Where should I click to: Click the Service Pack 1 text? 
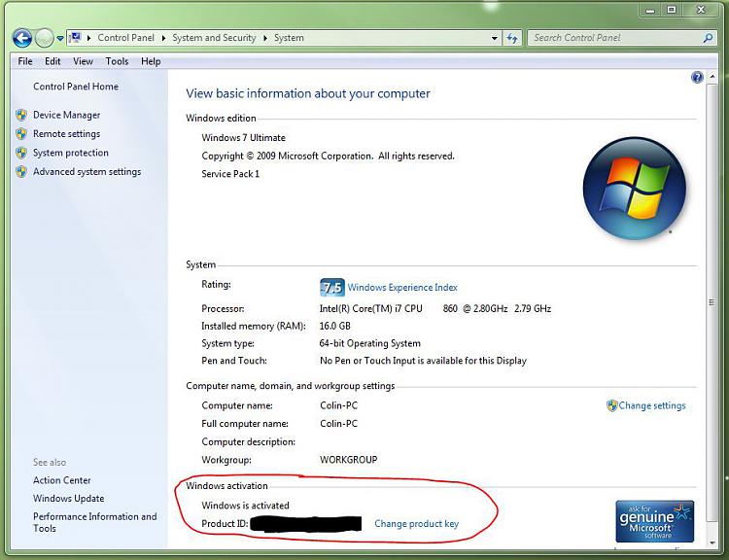[230, 174]
